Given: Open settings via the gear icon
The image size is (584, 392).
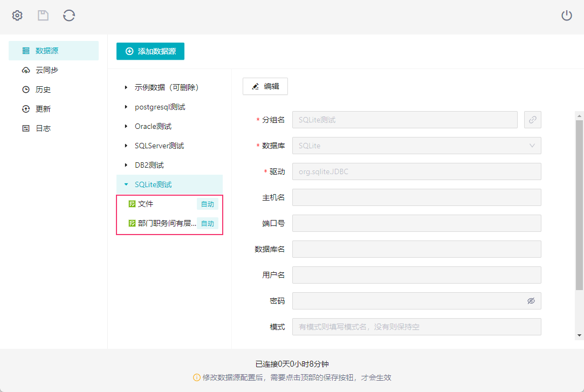Looking at the screenshot, I should click(17, 16).
